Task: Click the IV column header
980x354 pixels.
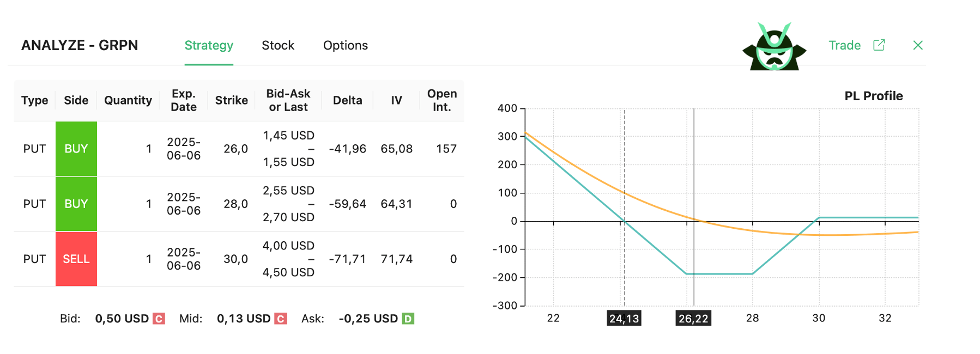Action: pyautogui.click(x=396, y=100)
